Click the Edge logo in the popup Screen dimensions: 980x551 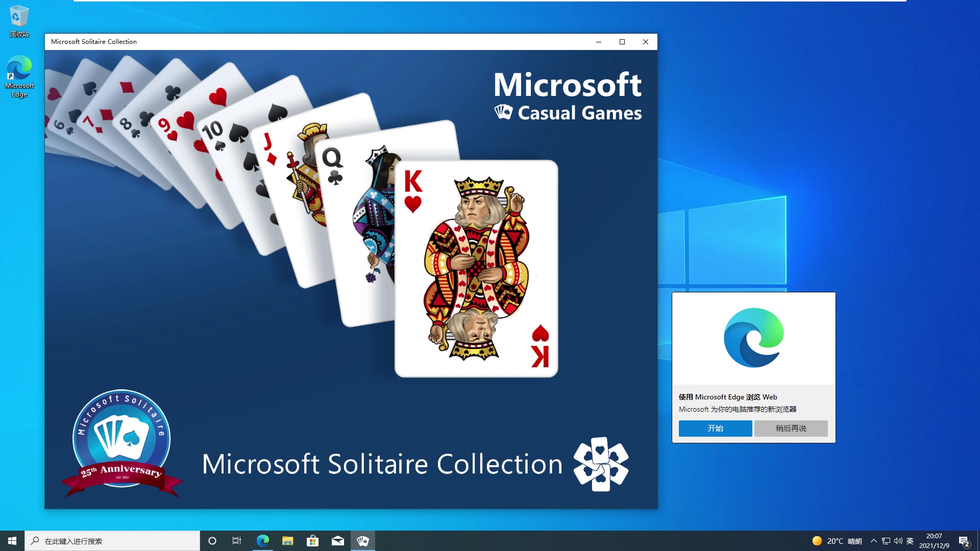point(754,338)
